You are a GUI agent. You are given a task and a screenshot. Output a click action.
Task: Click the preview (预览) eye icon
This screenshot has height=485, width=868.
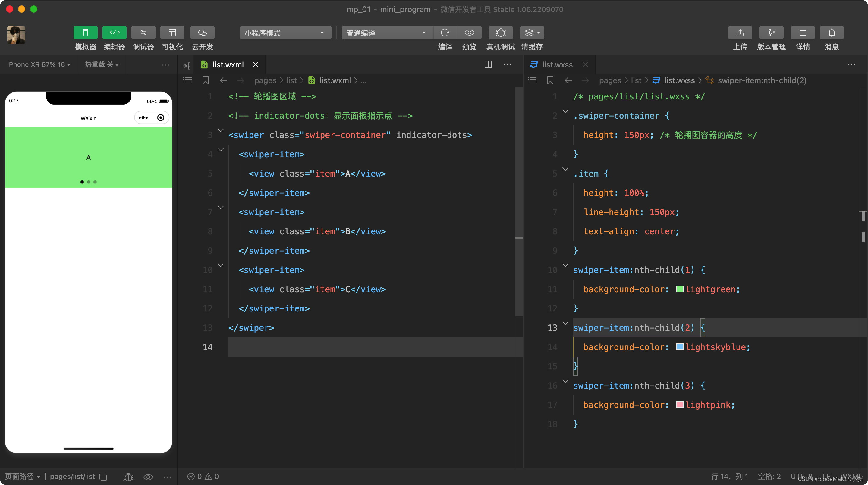click(469, 33)
